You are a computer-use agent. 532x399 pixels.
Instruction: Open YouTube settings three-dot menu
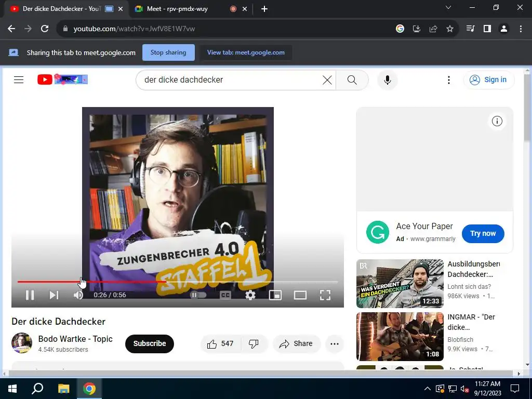pos(448,80)
